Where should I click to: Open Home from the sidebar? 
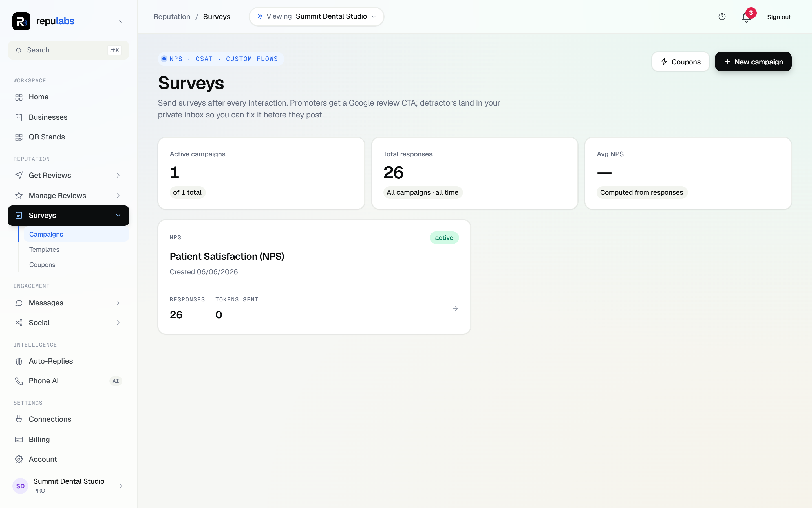(x=69, y=97)
